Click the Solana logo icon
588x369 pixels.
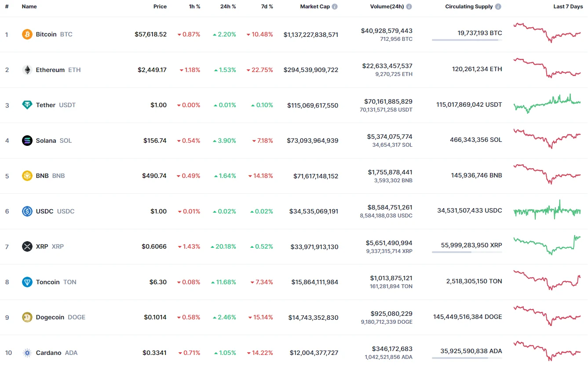click(27, 141)
